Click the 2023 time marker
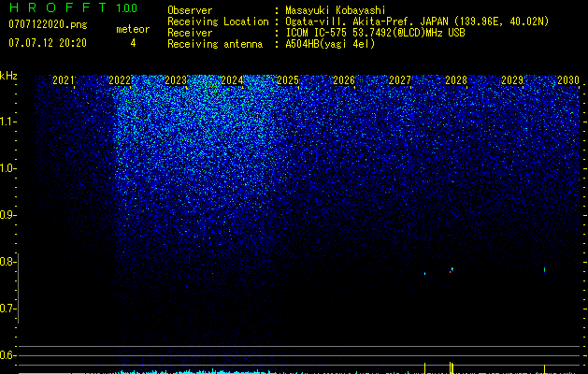The width and height of the screenshot is (588, 374). point(176,80)
